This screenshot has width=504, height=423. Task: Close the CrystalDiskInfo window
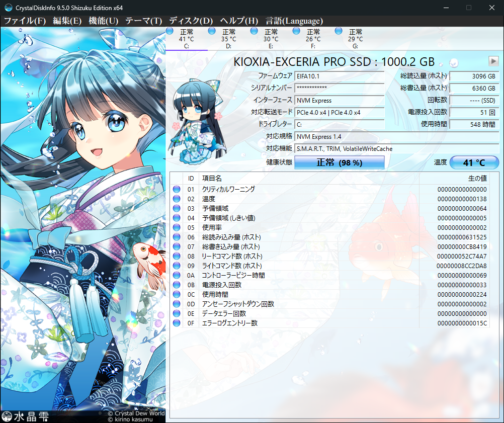(x=492, y=8)
